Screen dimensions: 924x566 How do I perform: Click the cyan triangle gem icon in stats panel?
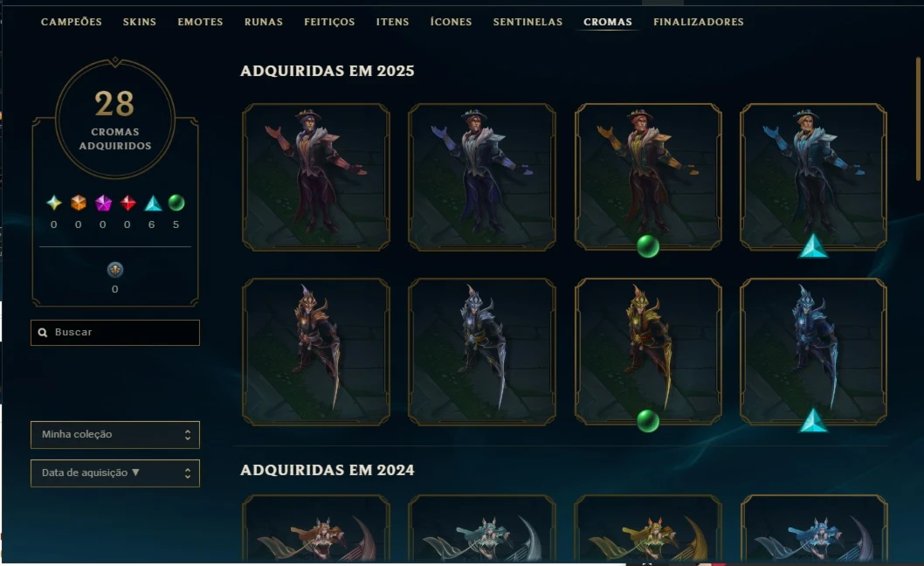(153, 204)
